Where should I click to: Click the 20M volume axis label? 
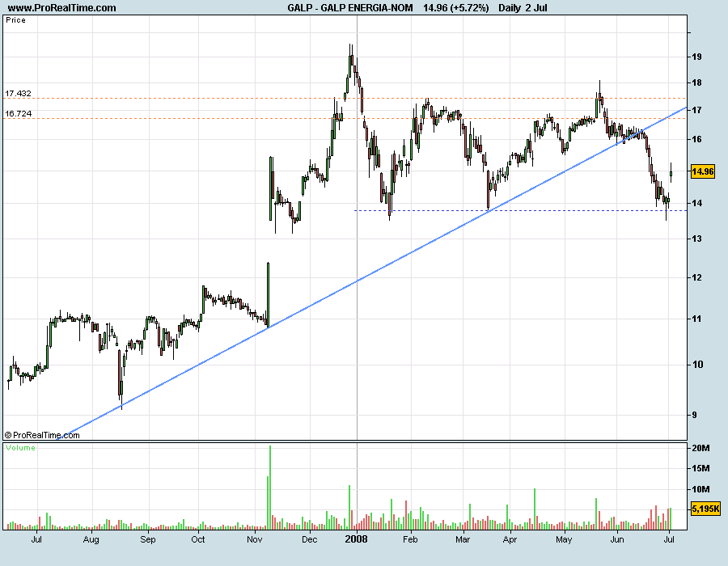[x=700, y=448]
